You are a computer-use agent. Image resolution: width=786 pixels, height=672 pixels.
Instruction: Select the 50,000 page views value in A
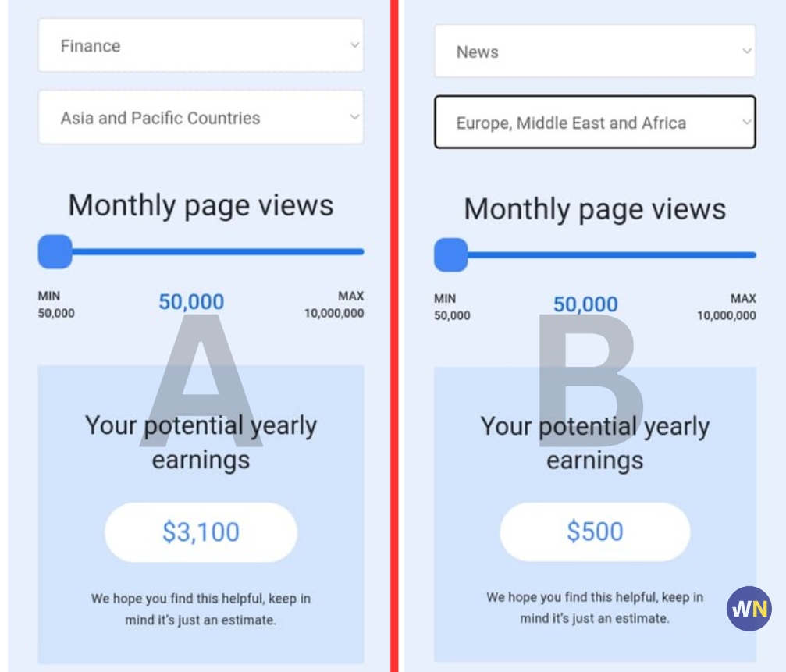coord(191,301)
